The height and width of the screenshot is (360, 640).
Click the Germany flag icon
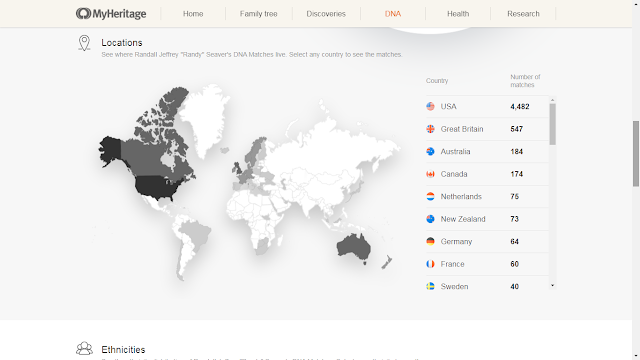[x=430, y=242]
